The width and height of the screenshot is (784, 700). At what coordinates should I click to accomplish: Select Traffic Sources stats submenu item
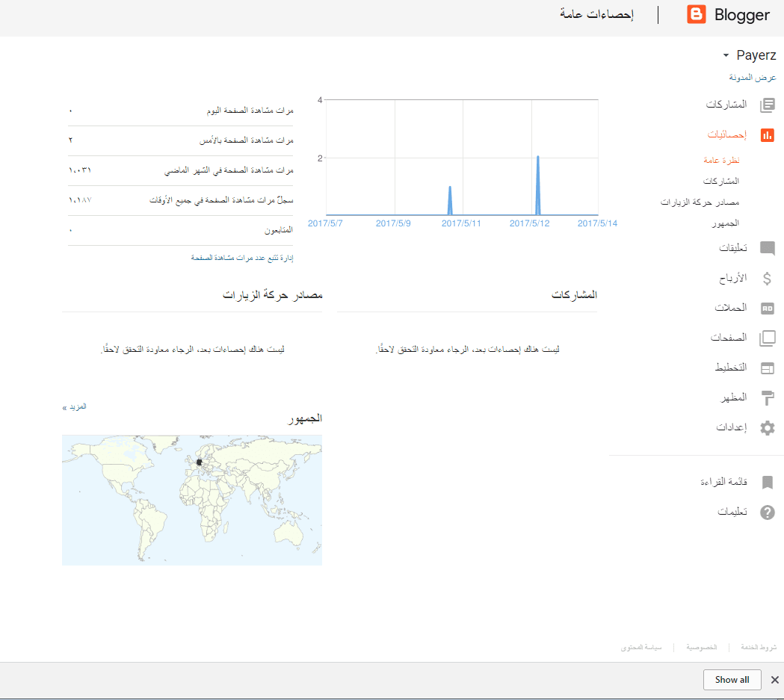(700, 202)
